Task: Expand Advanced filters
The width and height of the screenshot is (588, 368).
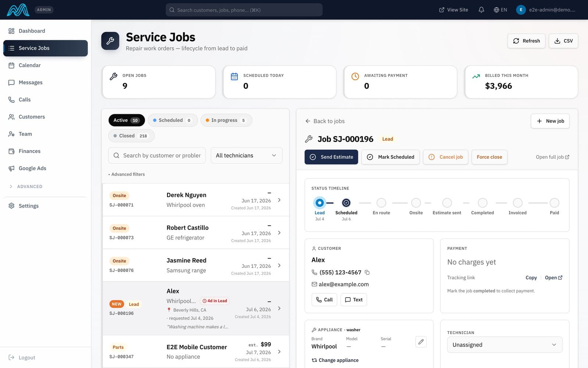Action: (126, 174)
